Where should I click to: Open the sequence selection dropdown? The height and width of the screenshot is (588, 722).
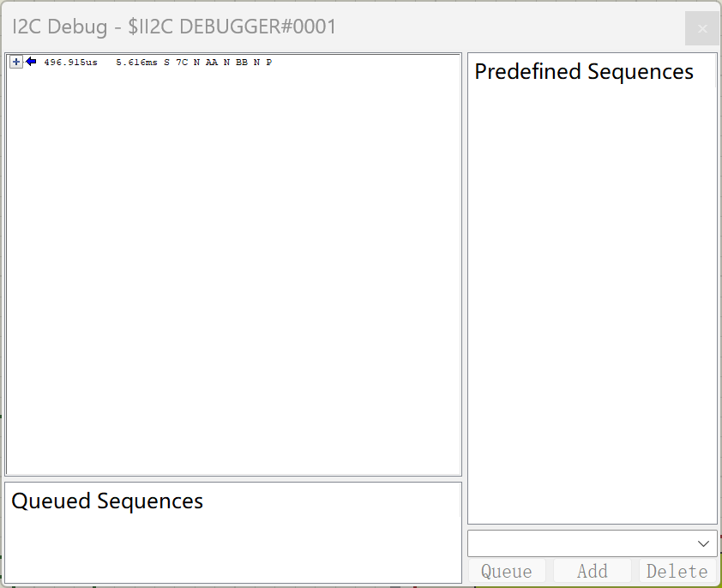706,543
